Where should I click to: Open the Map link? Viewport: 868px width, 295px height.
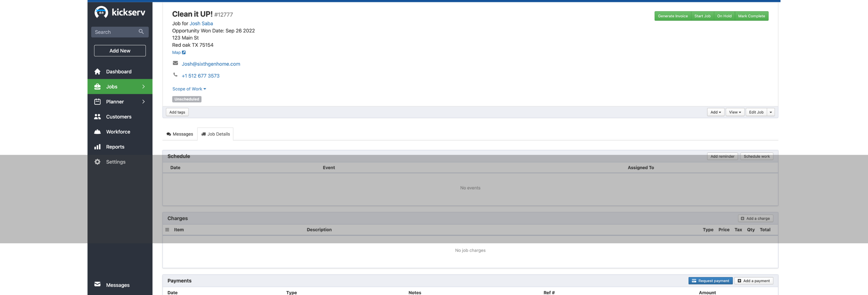point(176,52)
